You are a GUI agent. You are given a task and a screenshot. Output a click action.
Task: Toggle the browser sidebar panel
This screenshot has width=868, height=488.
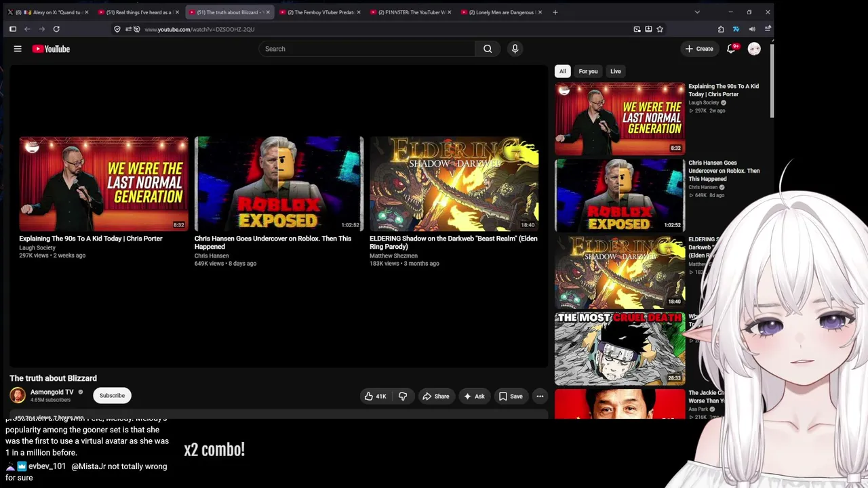(x=12, y=29)
